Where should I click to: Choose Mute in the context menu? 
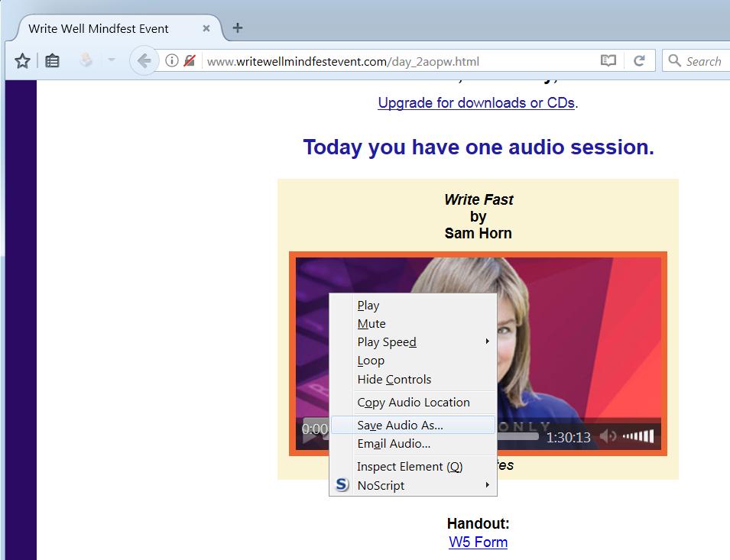413,323
